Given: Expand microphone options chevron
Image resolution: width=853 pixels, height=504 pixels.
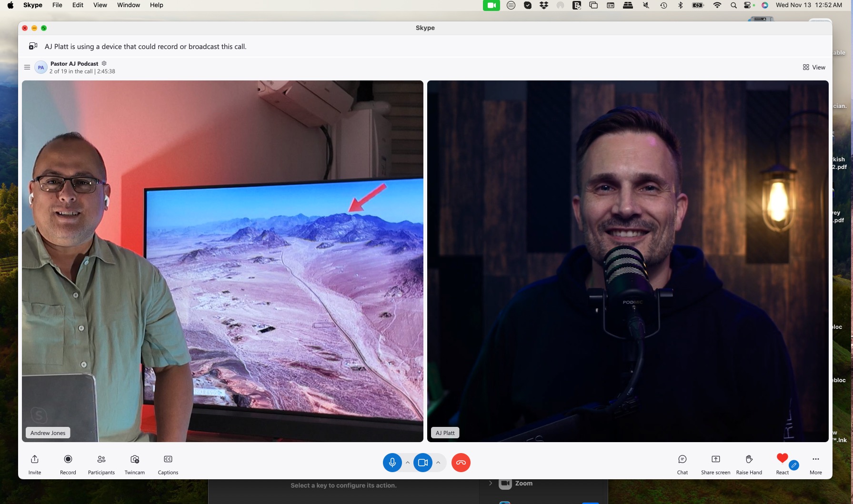Looking at the screenshot, I should [408, 463].
